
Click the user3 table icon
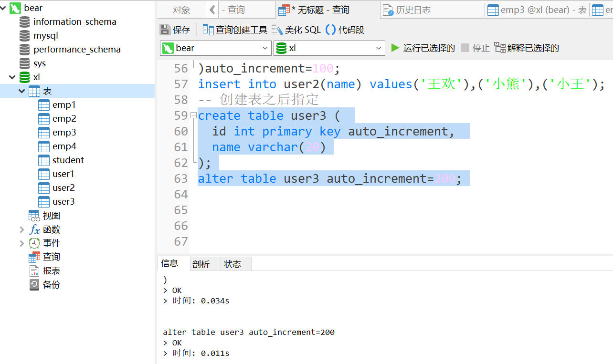(x=44, y=202)
